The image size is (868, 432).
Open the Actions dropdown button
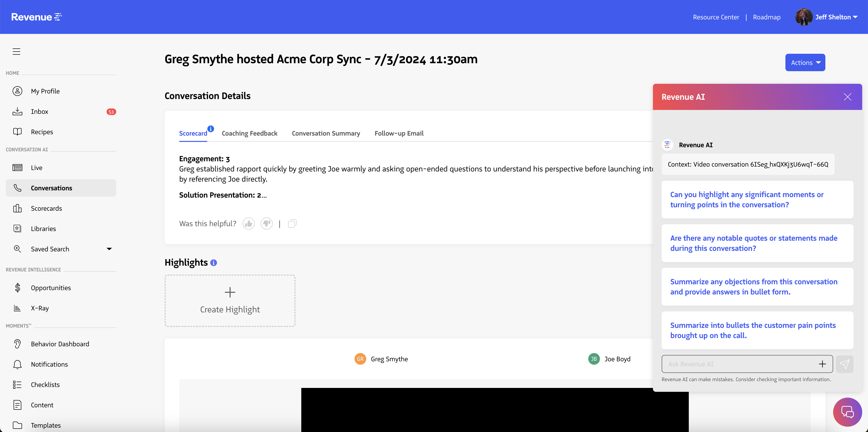point(805,63)
